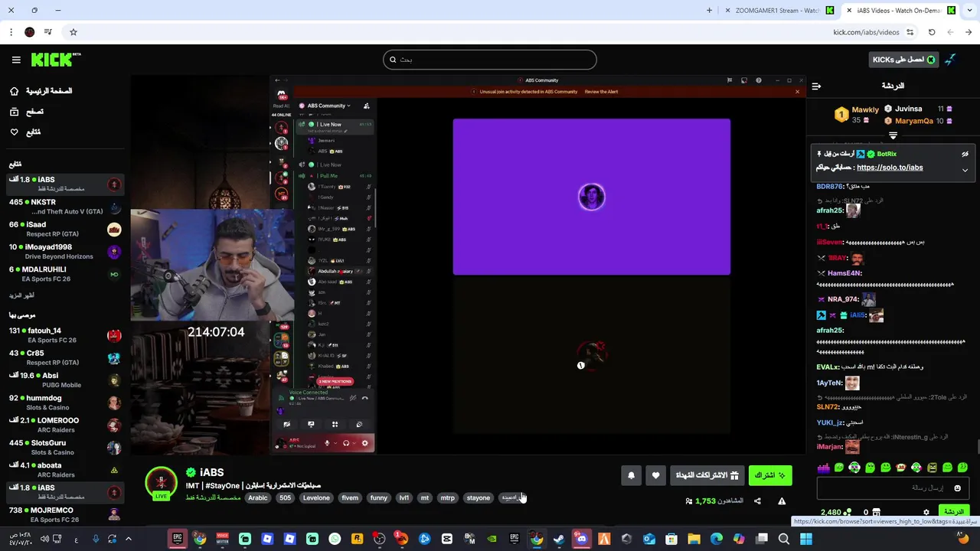
Task: Click the green Chat send button
Action: [954, 512]
